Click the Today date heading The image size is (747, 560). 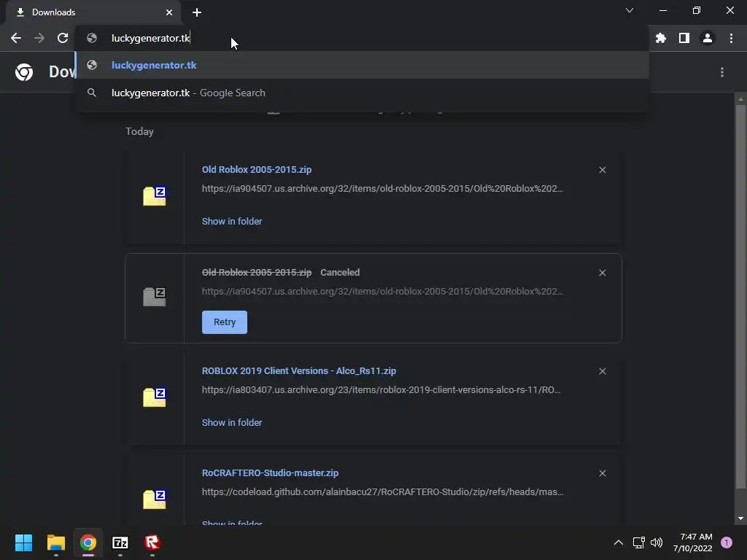coord(139,131)
